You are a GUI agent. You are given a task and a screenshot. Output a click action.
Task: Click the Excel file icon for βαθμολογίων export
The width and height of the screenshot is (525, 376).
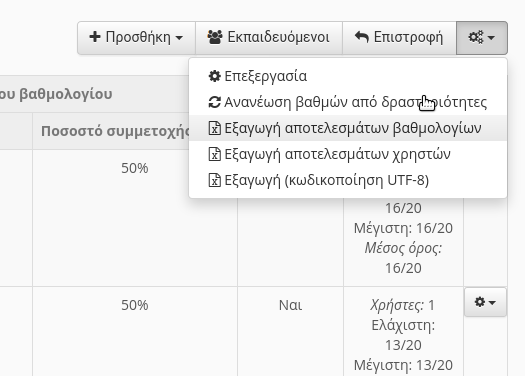point(215,128)
